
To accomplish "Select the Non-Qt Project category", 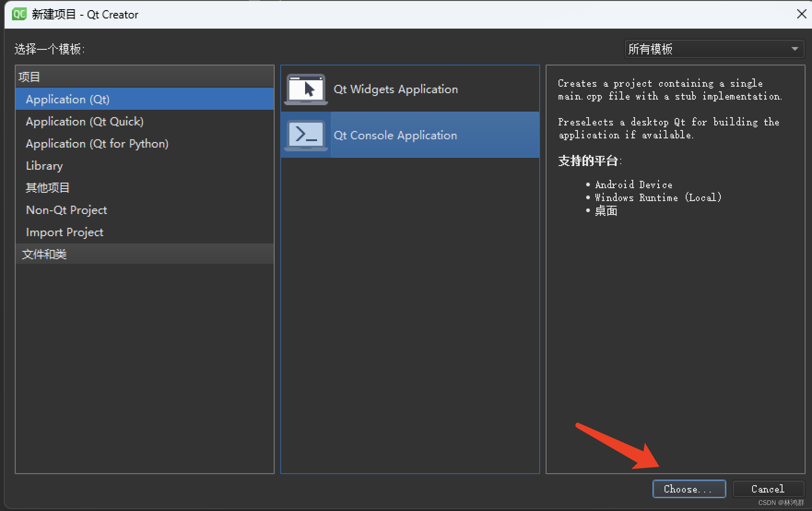I will click(145, 210).
